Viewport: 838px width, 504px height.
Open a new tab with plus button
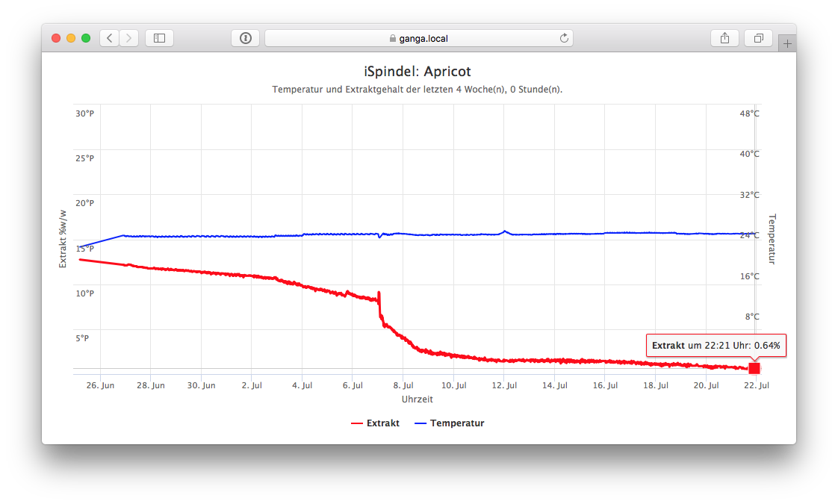(x=786, y=44)
